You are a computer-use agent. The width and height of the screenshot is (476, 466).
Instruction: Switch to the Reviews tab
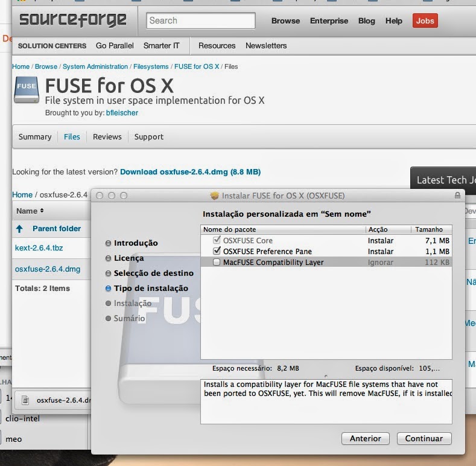coord(107,136)
